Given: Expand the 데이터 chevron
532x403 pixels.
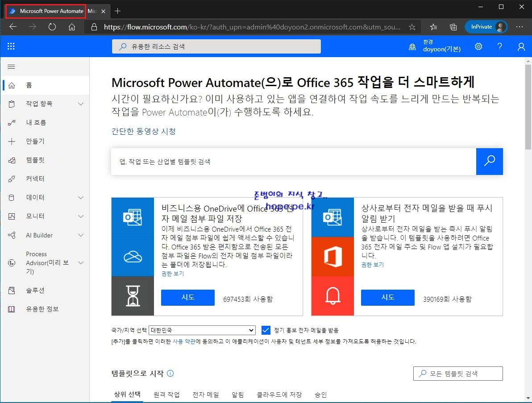Looking at the screenshot, I should point(81,197).
